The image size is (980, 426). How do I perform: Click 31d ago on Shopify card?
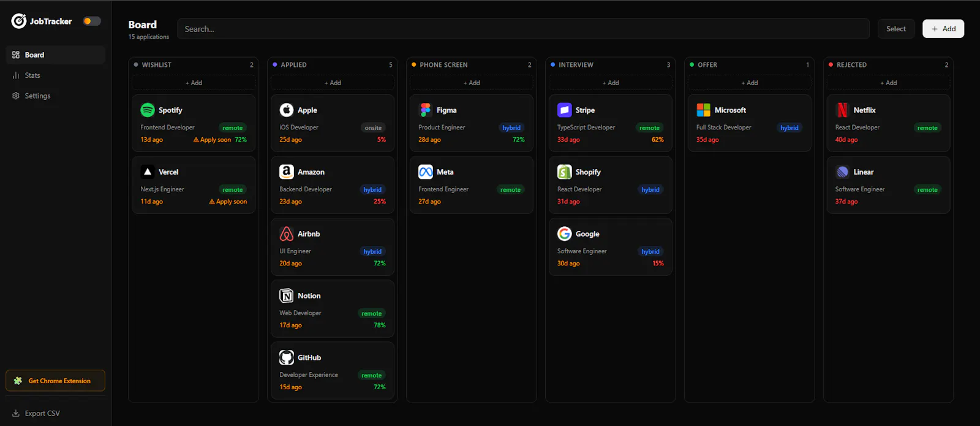[x=568, y=202]
